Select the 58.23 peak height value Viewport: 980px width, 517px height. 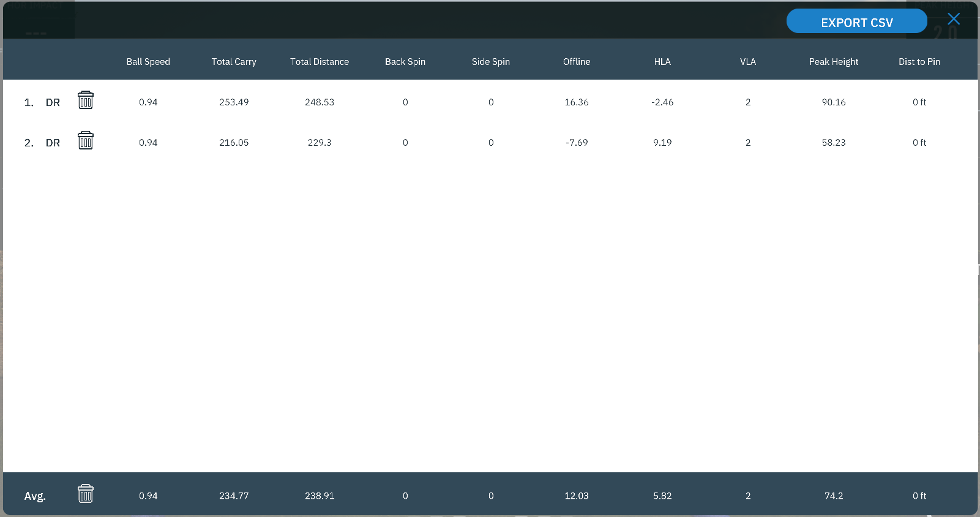(x=834, y=143)
